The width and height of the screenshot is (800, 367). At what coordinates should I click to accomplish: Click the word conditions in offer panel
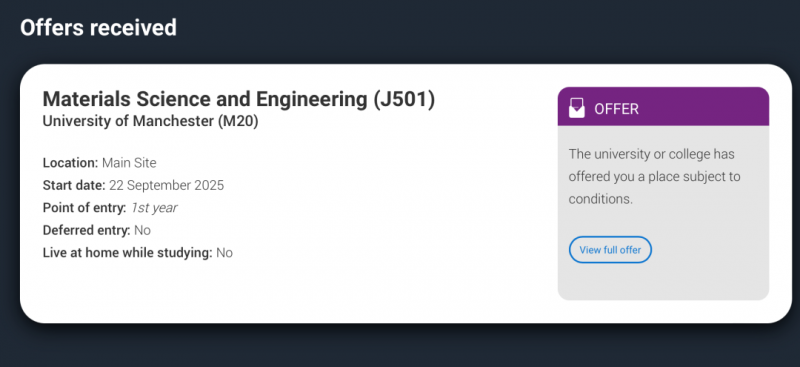598,199
